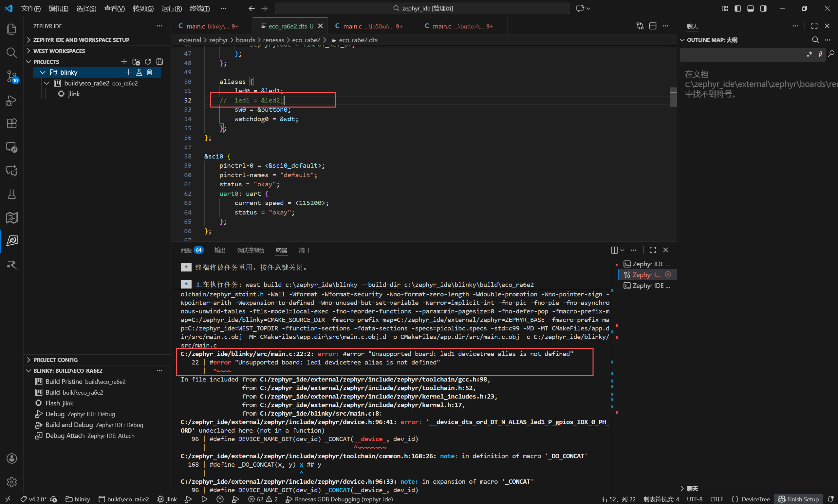Image resolution: width=838 pixels, height=504 pixels.
Task: Open the 文件(F) menu
Action: click(x=31, y=9)
